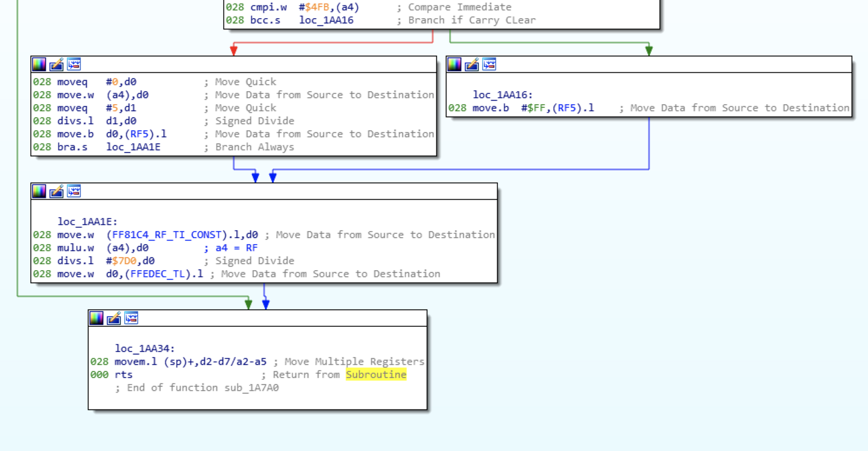The image size is (868, 451).
Task: Click the moveq #5,d1 instruction
Action: point(96,108)
